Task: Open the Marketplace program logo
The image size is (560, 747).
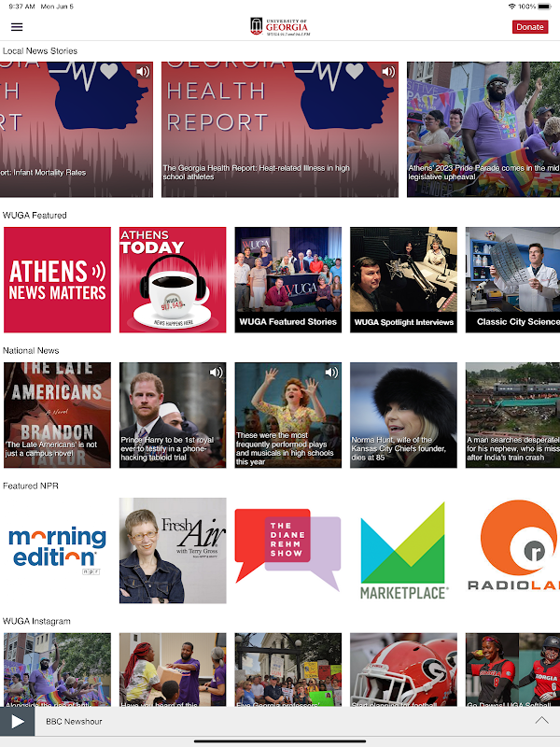Action: [x=403, y=550]
